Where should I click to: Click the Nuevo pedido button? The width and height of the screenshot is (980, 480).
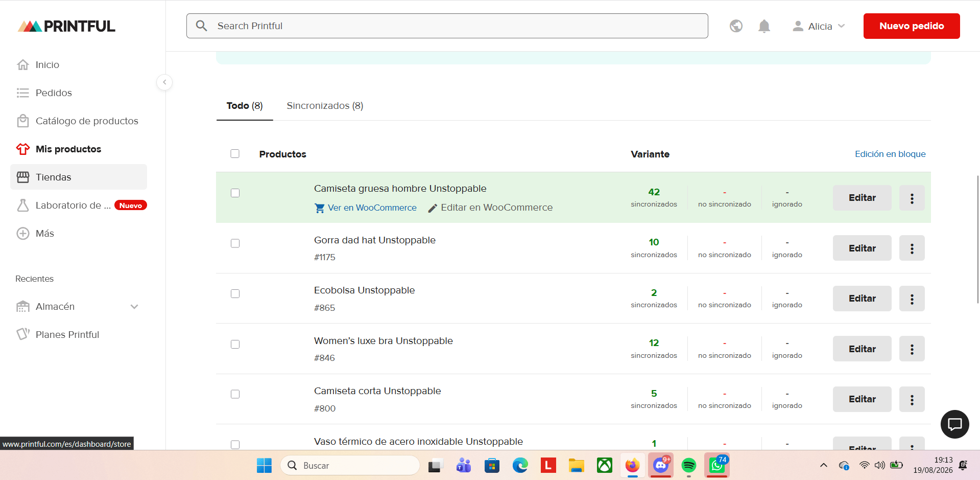(x=912, y=26)
